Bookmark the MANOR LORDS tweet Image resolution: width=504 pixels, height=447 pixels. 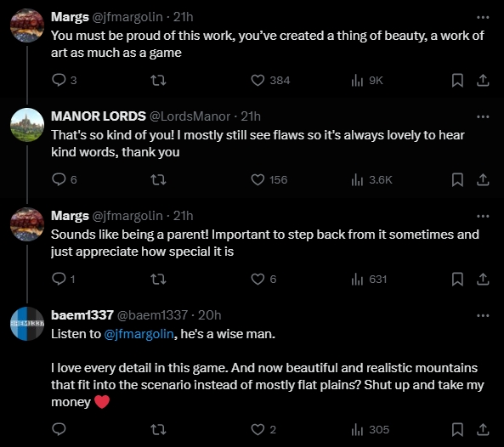[457, 179]
